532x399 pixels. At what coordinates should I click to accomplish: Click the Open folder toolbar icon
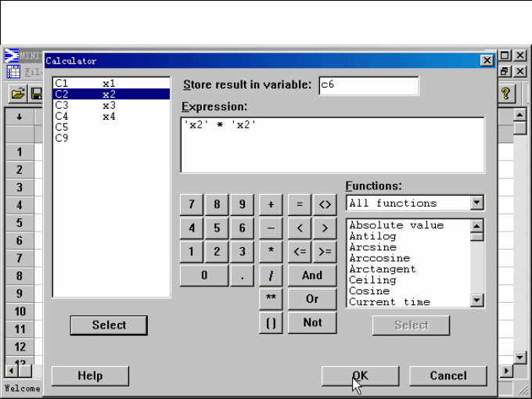pos(17,94)
